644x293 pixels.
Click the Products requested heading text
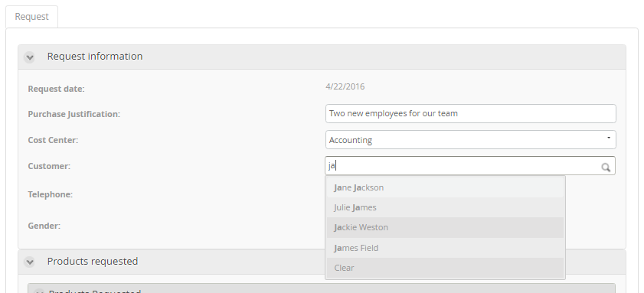pos(93,262)
